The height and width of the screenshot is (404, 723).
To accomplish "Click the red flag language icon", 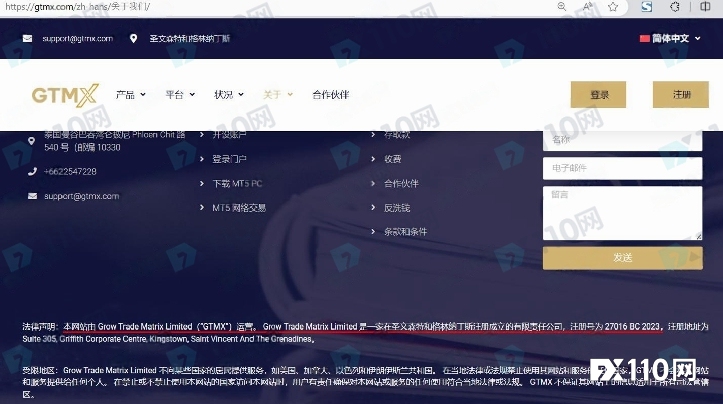I will [x=645, y=38].
